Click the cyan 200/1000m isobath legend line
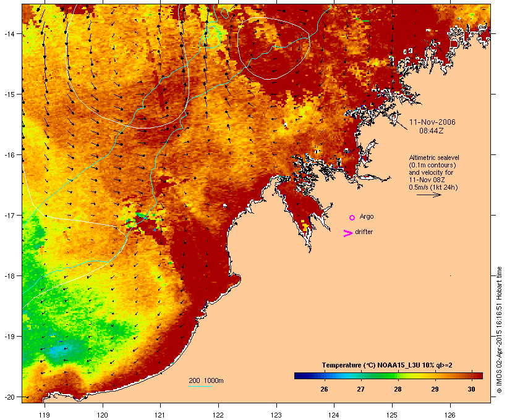The width and height of the screenshot is (507, 420). [200, 386]
